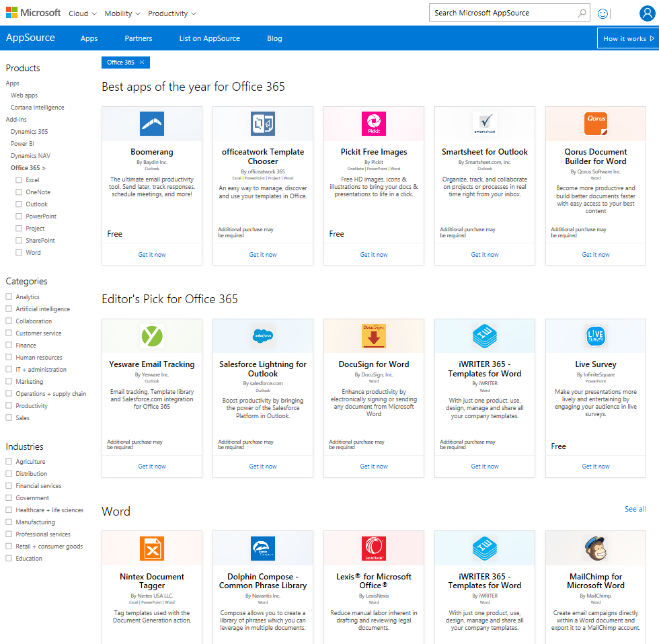The height and width of the screenshot is (644, 659).
Task: Click the MailChimp monkey icon
Action: 596,549
